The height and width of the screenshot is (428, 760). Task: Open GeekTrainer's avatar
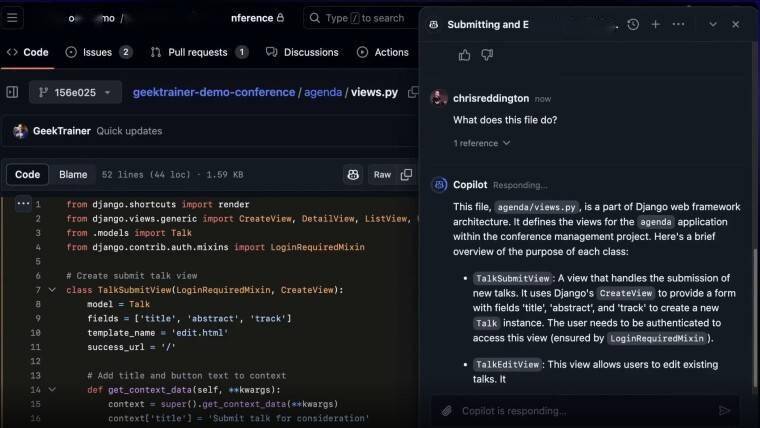[x=20, y=131]
